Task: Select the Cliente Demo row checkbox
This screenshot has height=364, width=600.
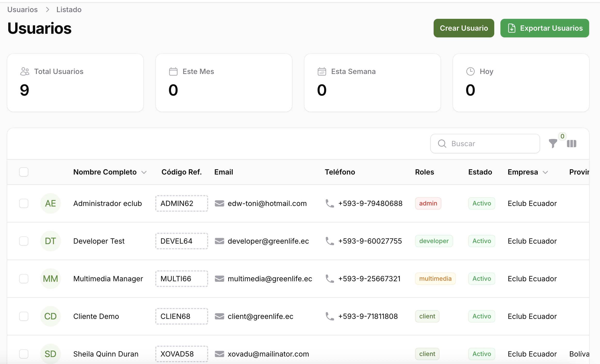Action: pyautogui.click(x=24, y=316)
